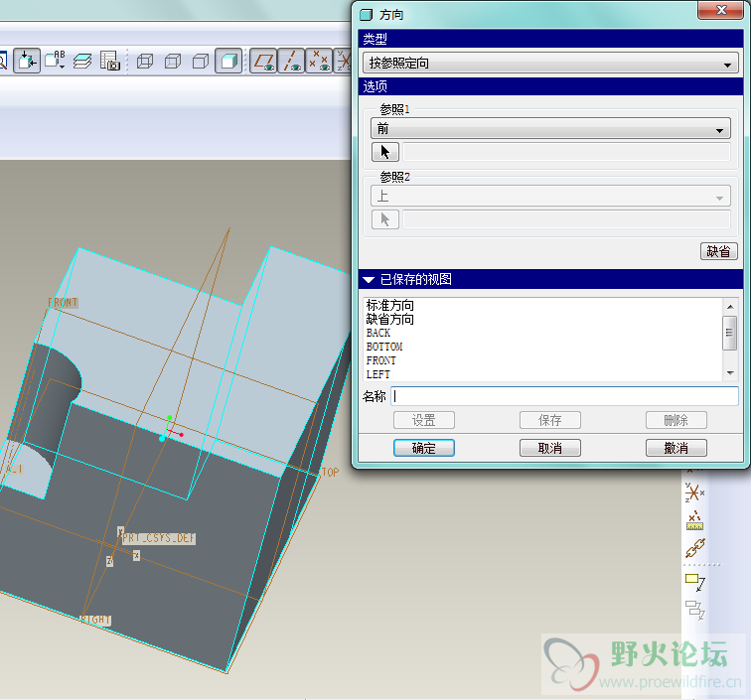Click the yellow annotation feature icon
This screenshot has height=700, width=751.
click(694, 582)
